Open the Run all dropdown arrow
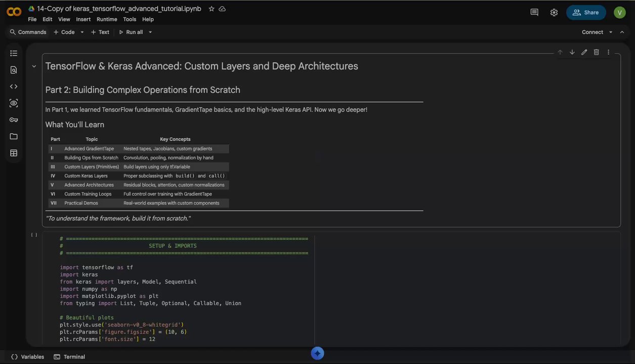 (150, 32)
